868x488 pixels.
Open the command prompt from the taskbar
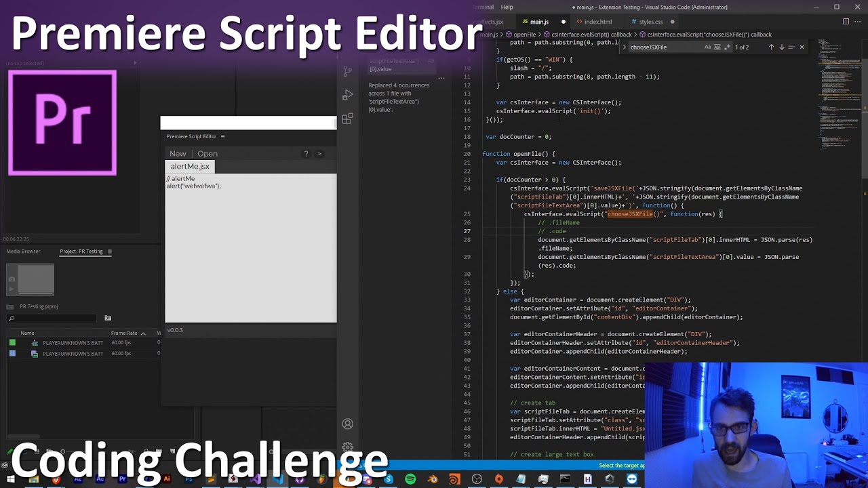point(565,480)
